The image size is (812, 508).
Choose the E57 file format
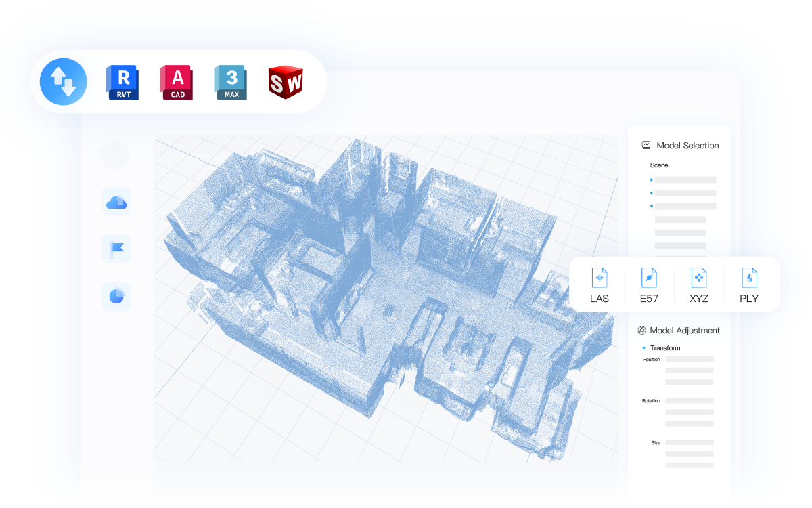(649, 285)
